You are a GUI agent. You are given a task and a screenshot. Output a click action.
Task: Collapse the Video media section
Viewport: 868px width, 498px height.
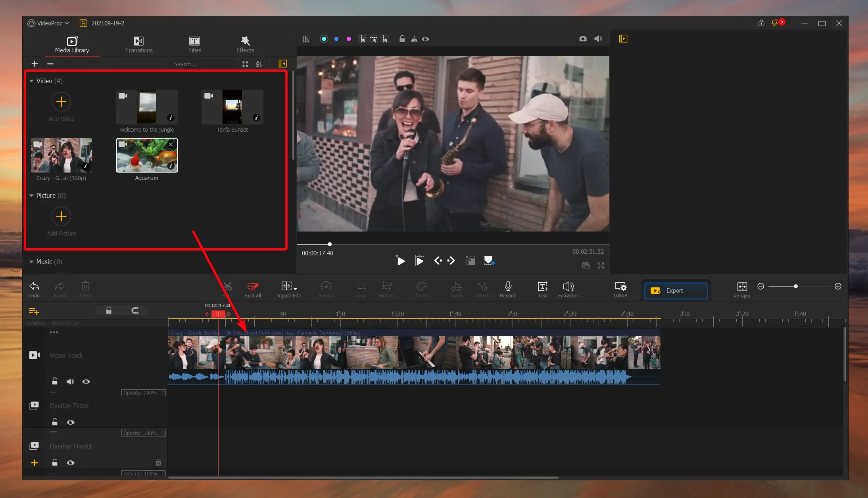31,80
